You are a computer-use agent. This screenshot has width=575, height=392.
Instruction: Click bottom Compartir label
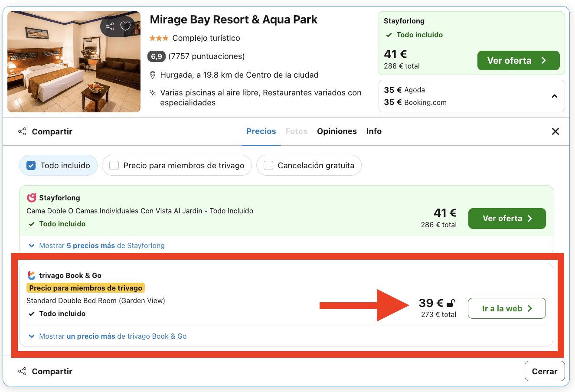(52, 371)
